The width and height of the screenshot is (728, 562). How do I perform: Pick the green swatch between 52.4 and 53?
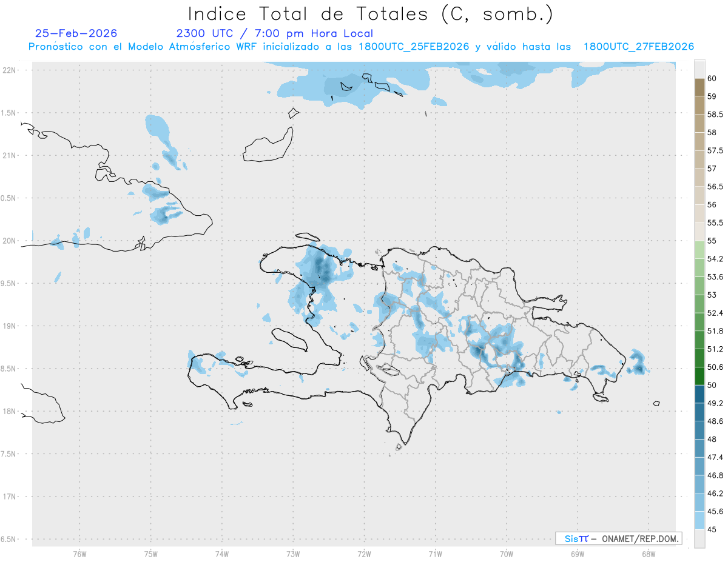(699, 304)
